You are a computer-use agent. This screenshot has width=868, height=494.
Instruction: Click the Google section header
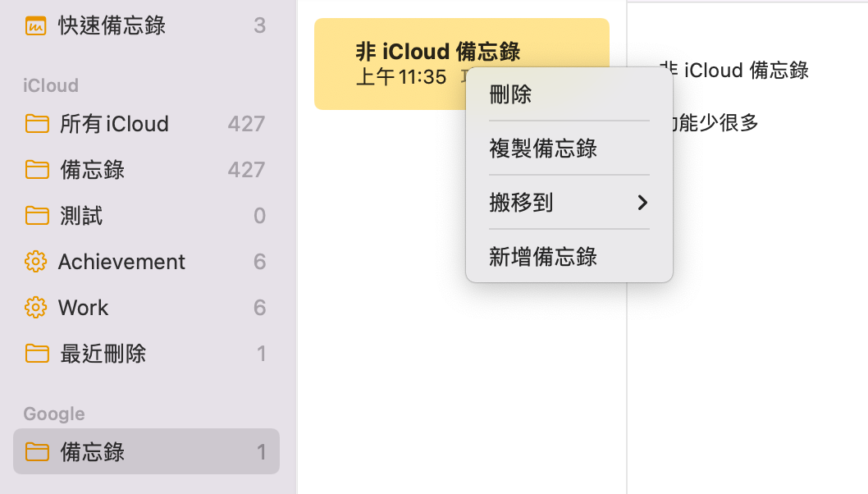click(x=54, y=414)
